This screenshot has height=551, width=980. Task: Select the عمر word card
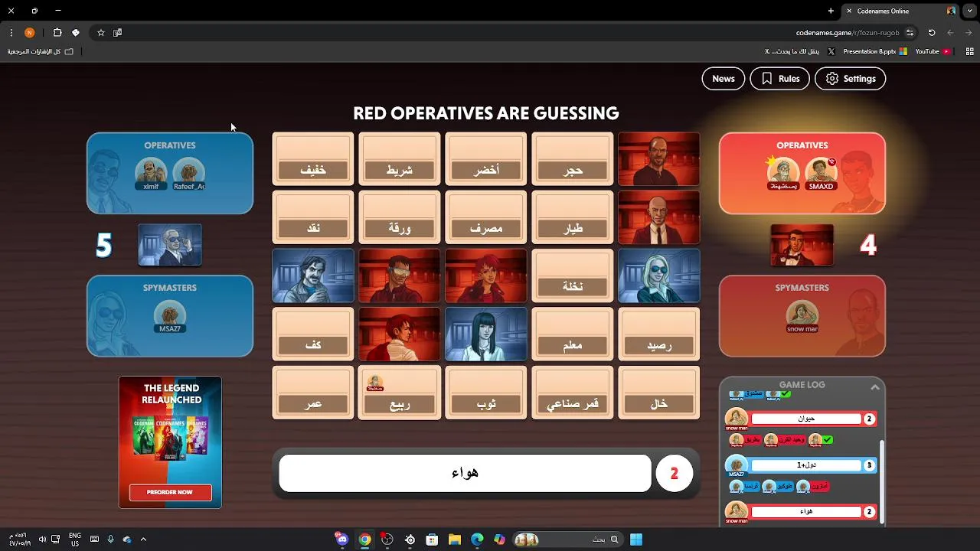[313, 393]
